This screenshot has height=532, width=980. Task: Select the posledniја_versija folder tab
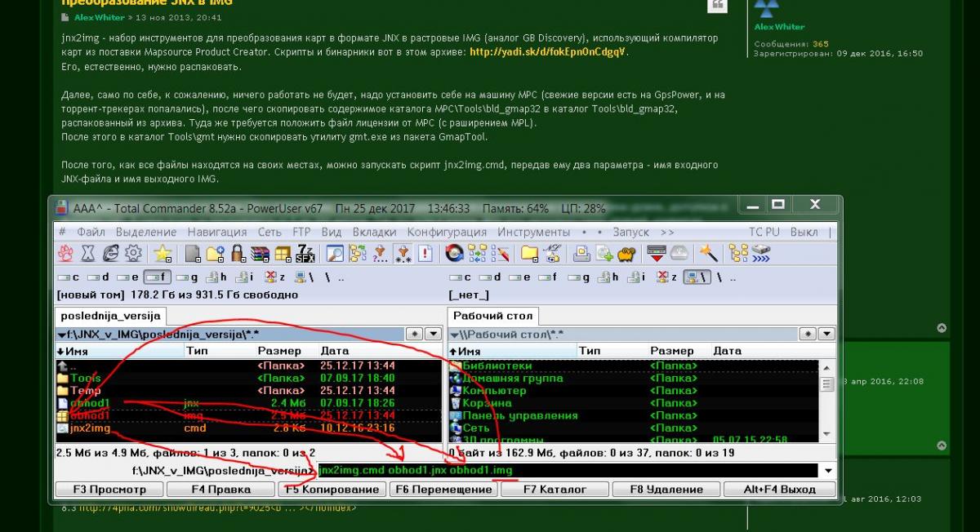110,316
